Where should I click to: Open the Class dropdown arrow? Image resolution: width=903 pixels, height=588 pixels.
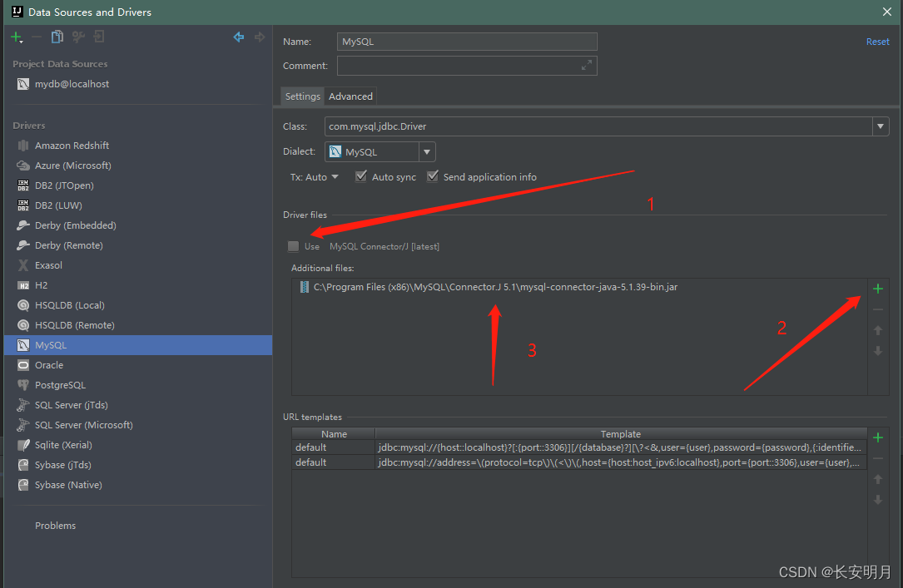point(881,126)
